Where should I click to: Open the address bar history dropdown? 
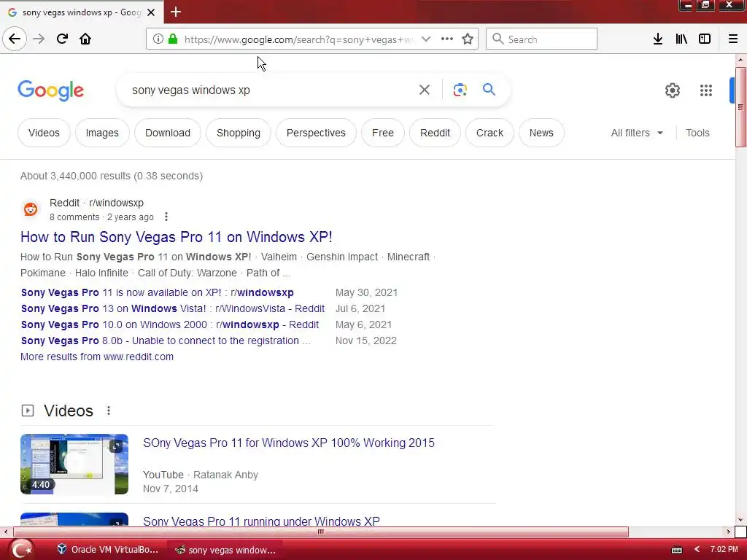[426, 39]
